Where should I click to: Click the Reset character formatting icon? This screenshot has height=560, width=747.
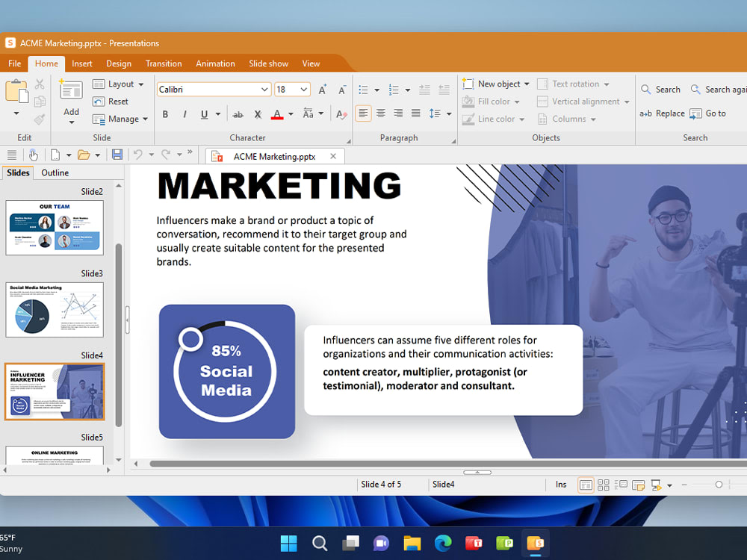click(x=341, y=114)
